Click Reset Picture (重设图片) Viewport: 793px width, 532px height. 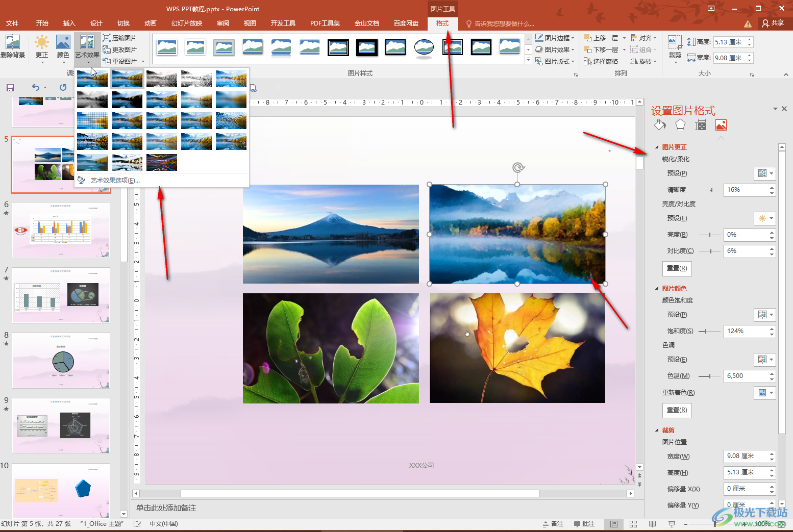coord(120,61)
